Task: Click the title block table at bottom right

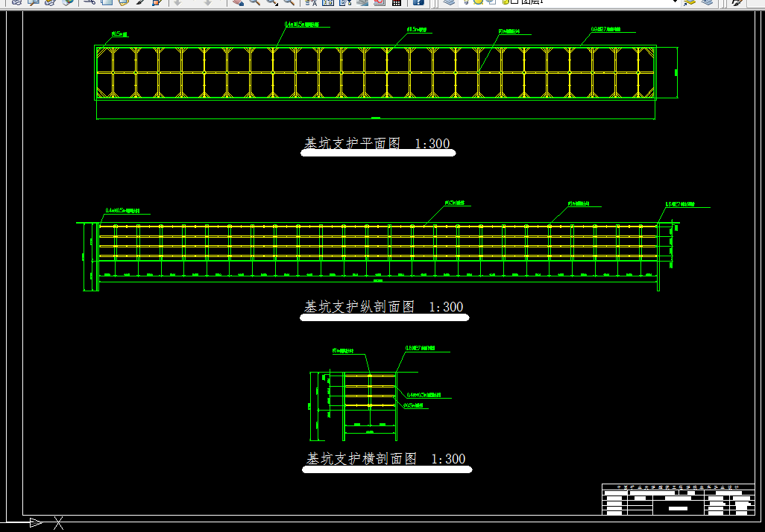Action: pyautogui.click(x=679, y=499)
